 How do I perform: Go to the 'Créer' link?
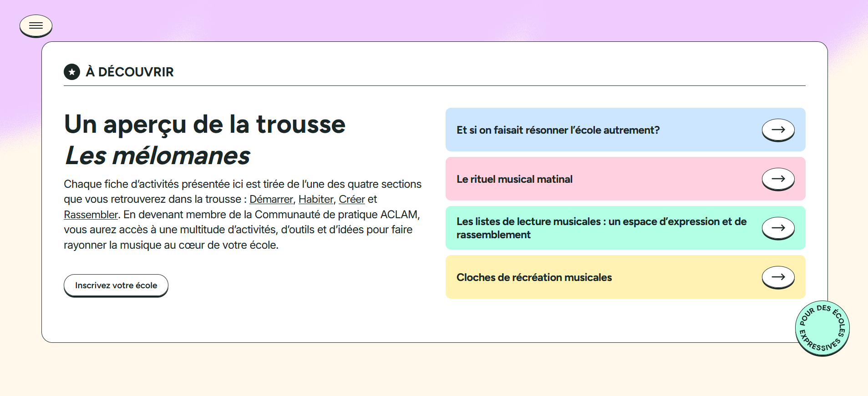click(351, 200)
